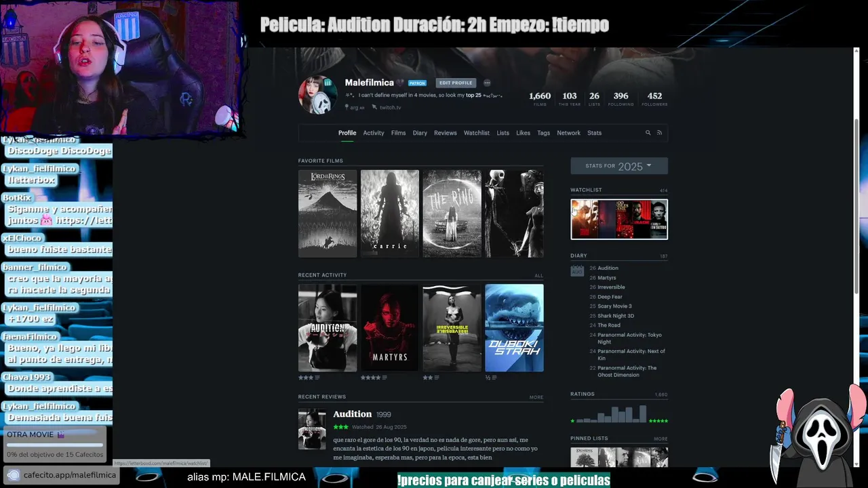Image resolution: width=868 pixels, height=488 pixels.
Task: Click the EDIT PROFILE button
Action: tap(456, 83)
